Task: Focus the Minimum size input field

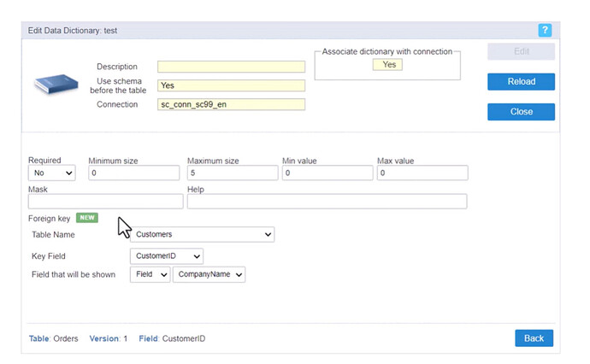Action: [135, 173]
